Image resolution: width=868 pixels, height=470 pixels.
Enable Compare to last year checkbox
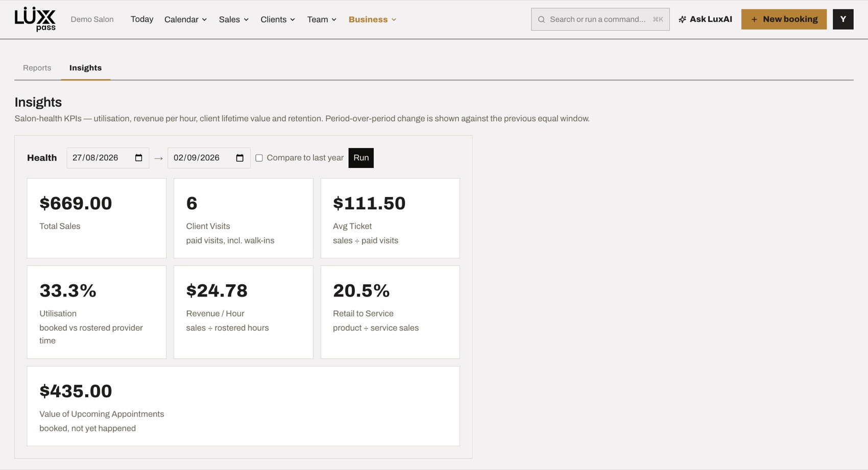(259, 158)
